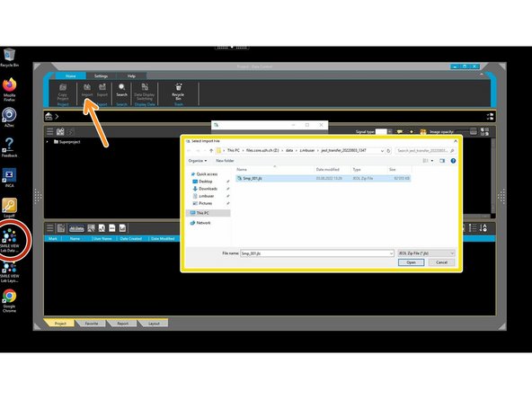
Task: Click the Copy Project ribbon icon
Action: 63,92
